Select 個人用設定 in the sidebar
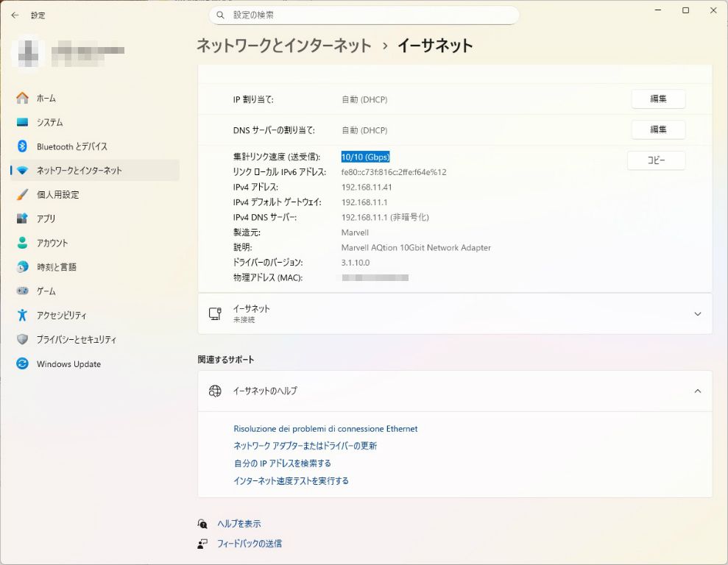Image resolution: width=728 pixels, height=565 pixels. (x=95, y=194)
